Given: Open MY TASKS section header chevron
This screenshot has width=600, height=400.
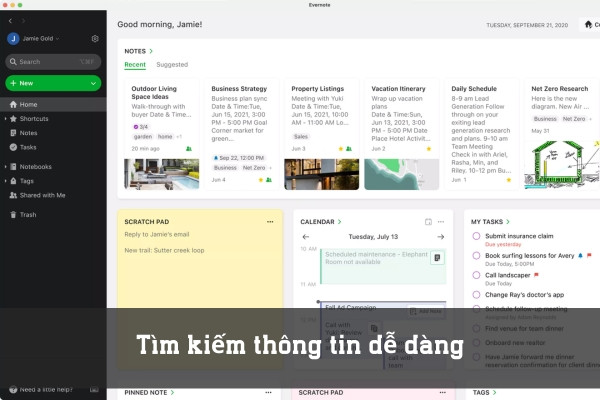Looking at the screenshot, I should click(x=508, y=222).
